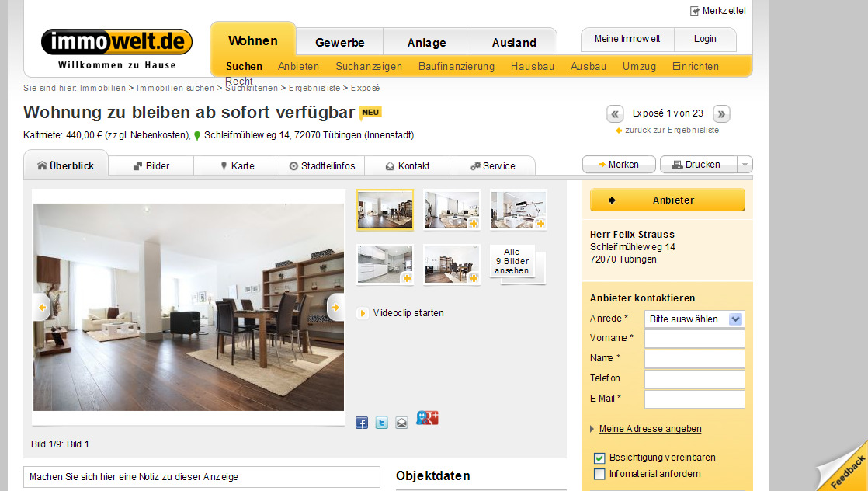Focus the Telefon input field
Screen dimensions: 868x491
pos(694,379)
